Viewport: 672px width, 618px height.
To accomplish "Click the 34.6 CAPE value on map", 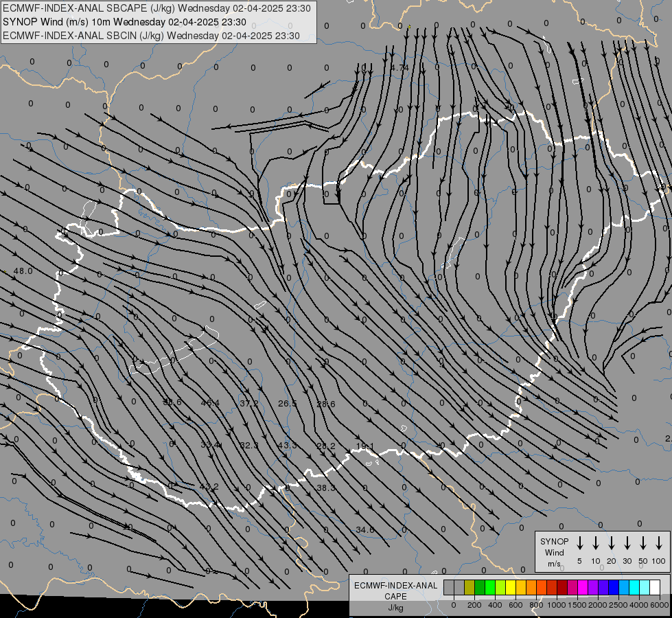I will coord(365,530).
